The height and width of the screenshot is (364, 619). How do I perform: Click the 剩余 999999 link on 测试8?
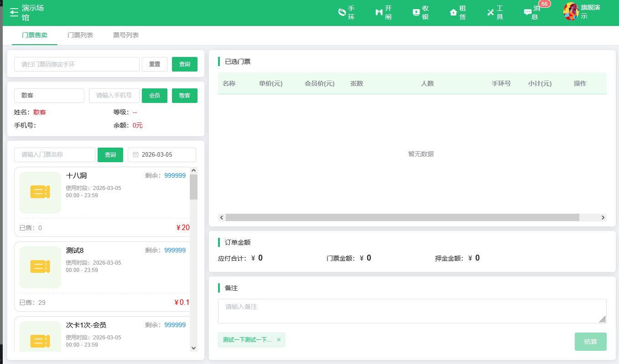[175, 250]
